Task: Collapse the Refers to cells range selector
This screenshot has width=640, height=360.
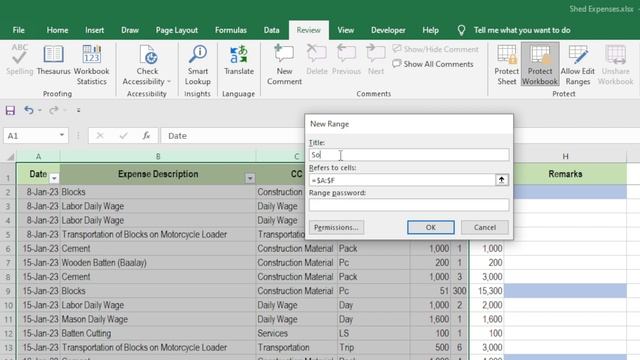Action: tap(502, 180)
